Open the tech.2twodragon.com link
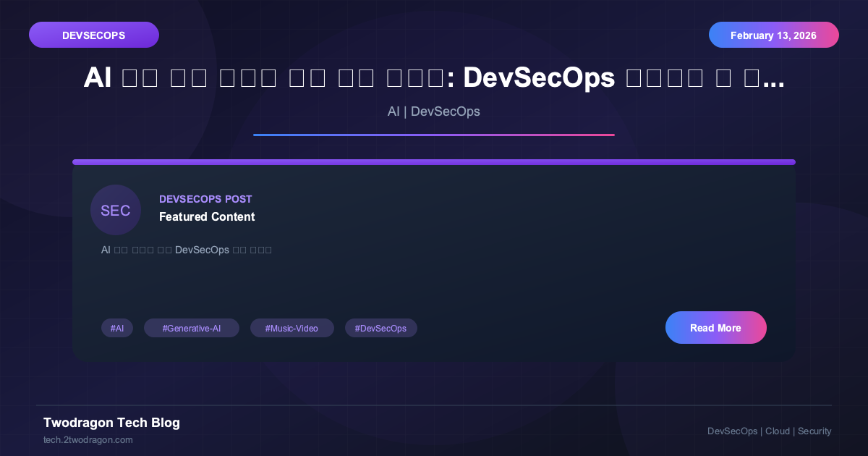The height and width of the screenshot is (456, 868). tap(88, 439)
